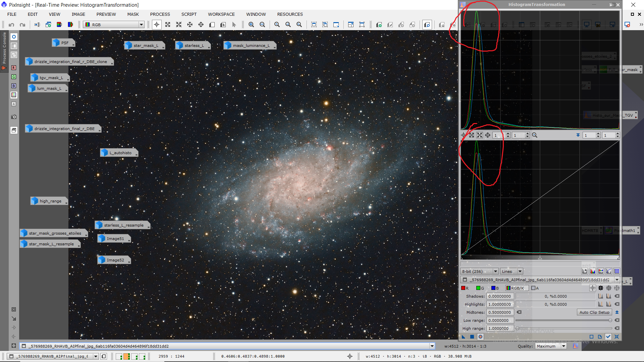644x362 pixels.
Task: Select the starless_L image icon
Action: (193, 45)
